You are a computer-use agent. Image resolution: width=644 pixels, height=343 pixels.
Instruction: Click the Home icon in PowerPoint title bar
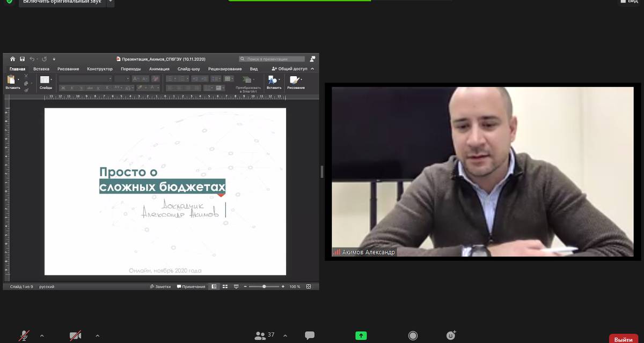pyautogui.click(x=13, y=59)
